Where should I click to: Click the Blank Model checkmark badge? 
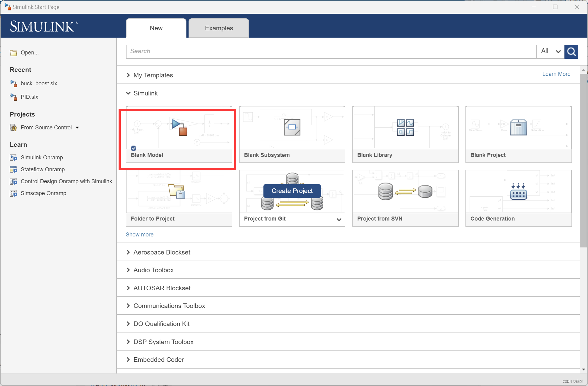pyautogui.click(x=134, y=148)
